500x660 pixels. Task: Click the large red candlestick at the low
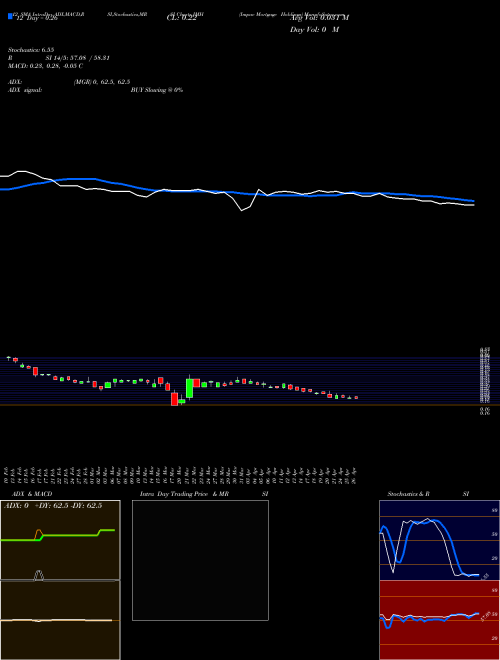(174, 398)
